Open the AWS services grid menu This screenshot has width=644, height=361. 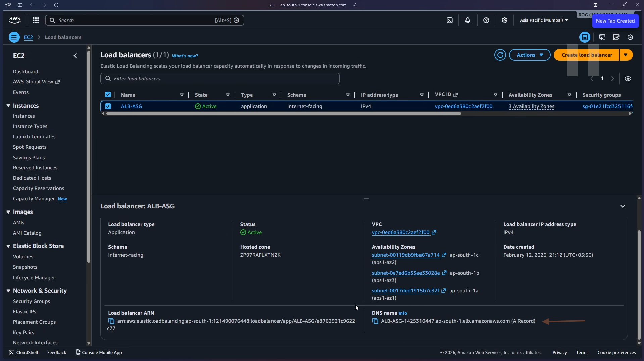tap(36, 20)
